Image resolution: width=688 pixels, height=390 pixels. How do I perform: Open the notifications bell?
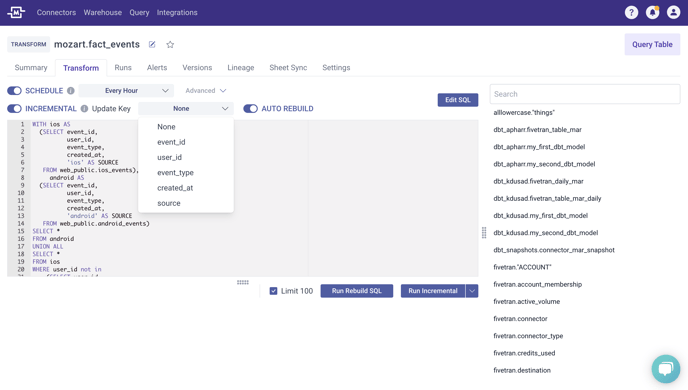click(652, 12)
